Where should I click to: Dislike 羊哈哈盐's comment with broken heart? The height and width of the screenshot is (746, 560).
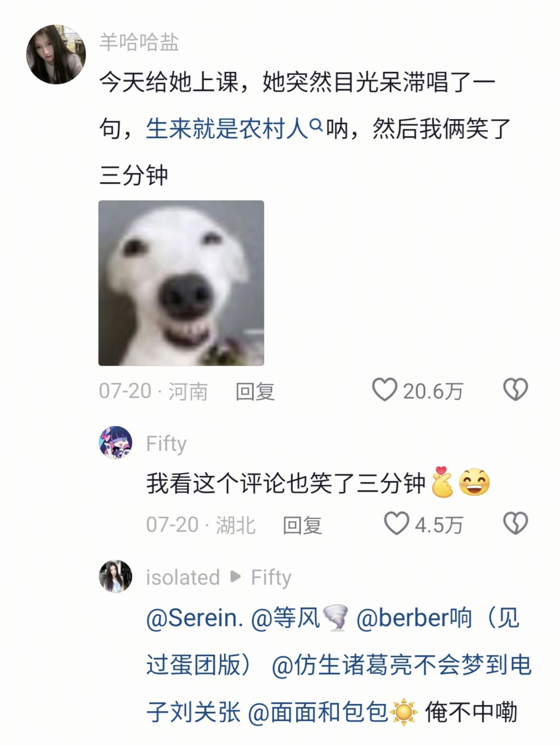[x=515, y=390]
